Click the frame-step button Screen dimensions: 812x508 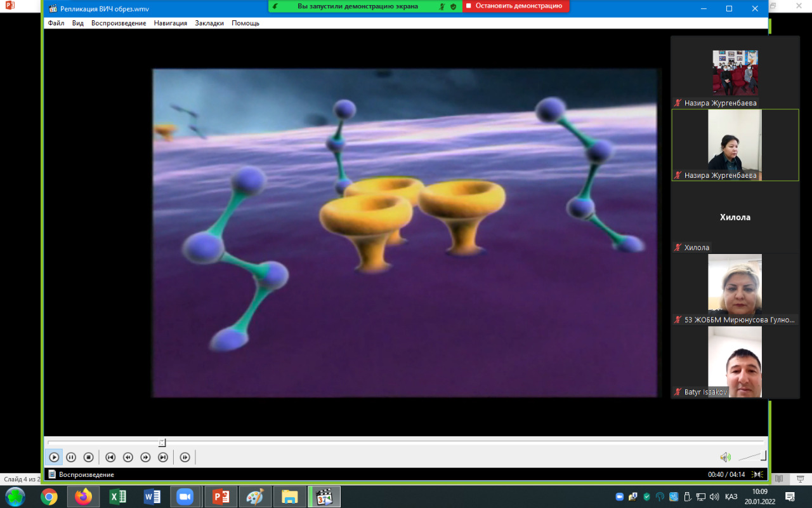(x=185, y=457)
